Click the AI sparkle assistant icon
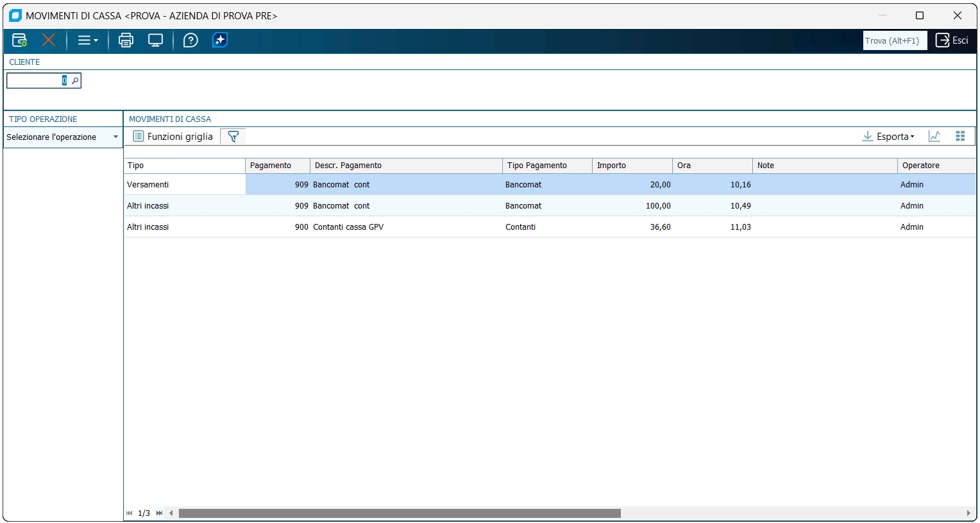This screenshot has height=523, width=980. coord(220,40)
